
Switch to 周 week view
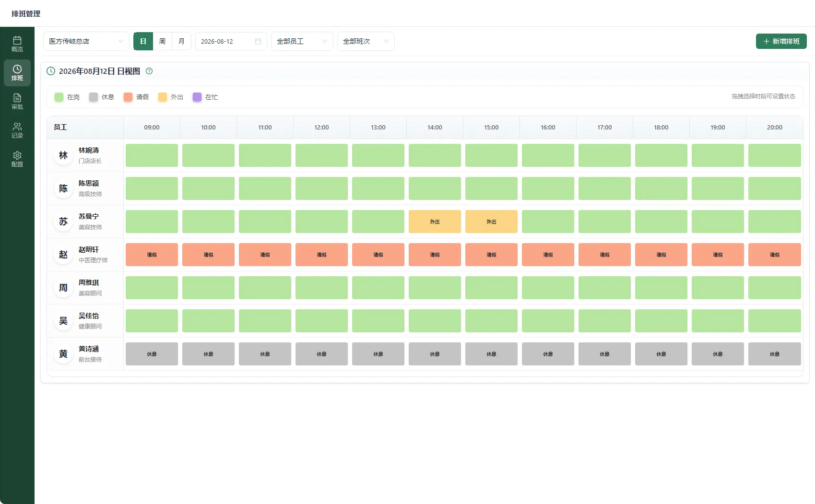tap(162, 41)
